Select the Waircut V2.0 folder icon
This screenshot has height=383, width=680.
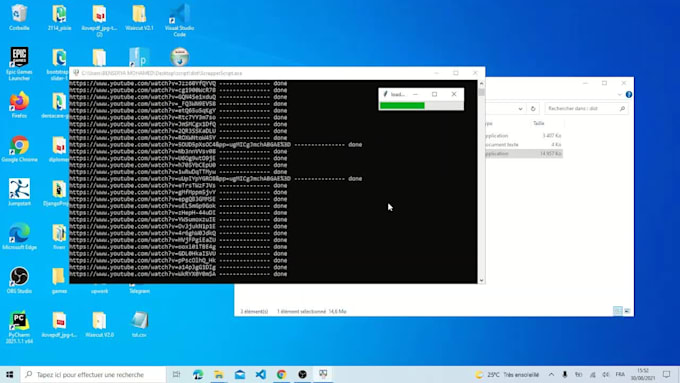99,324
